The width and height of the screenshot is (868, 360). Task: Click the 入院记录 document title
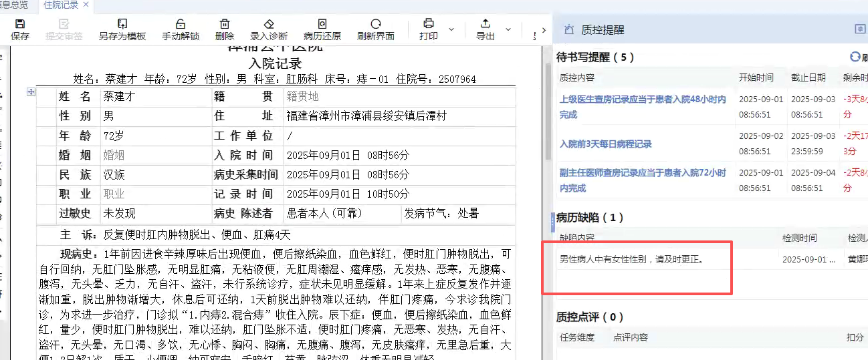tap(275, 63)
